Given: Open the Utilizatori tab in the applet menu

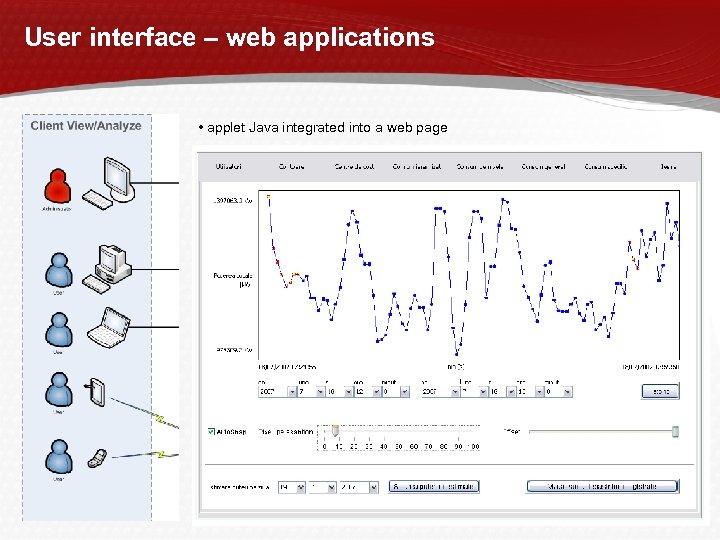Looking at the screenshot, I should pyautogui.click(x=228, y=167).
